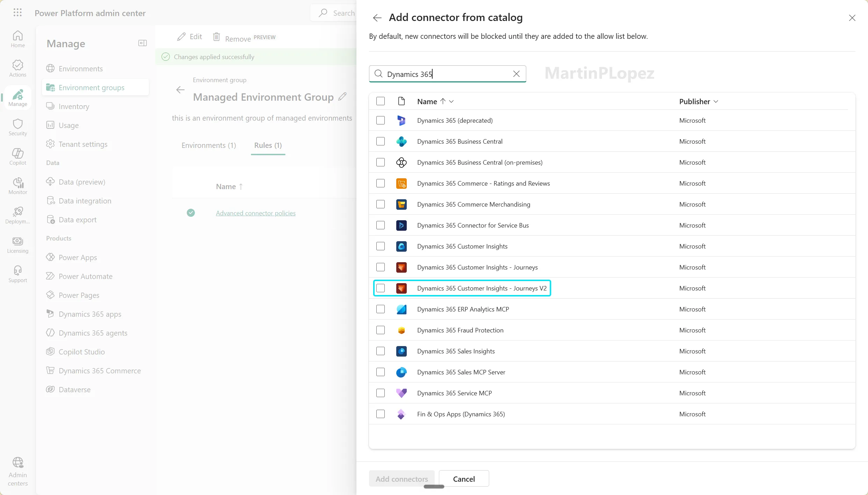Open Data integration under Data
The width and height of the screenshot is (868, 495).
click(95, 201)
